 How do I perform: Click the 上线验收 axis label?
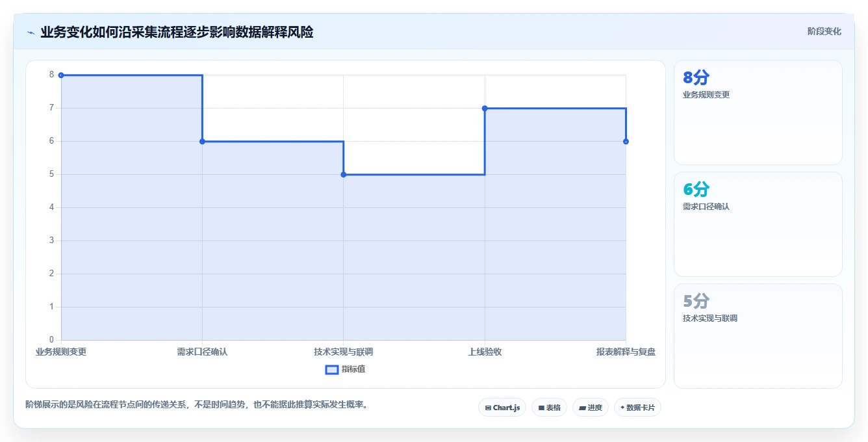pos(485,352)
